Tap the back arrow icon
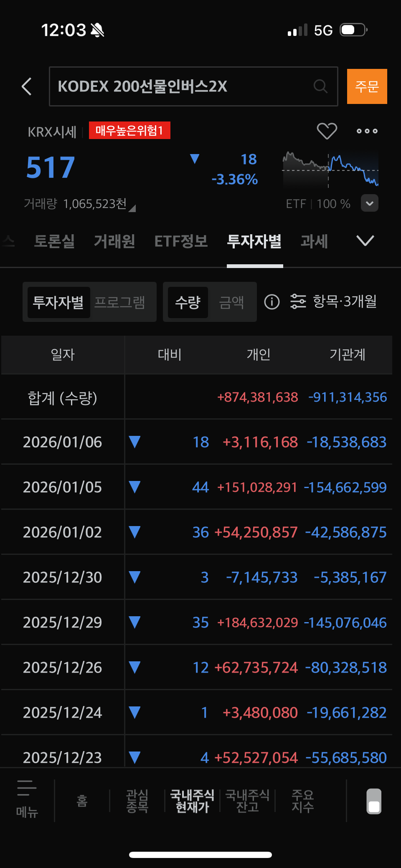 pyautogui.click(x=27, y=86)
